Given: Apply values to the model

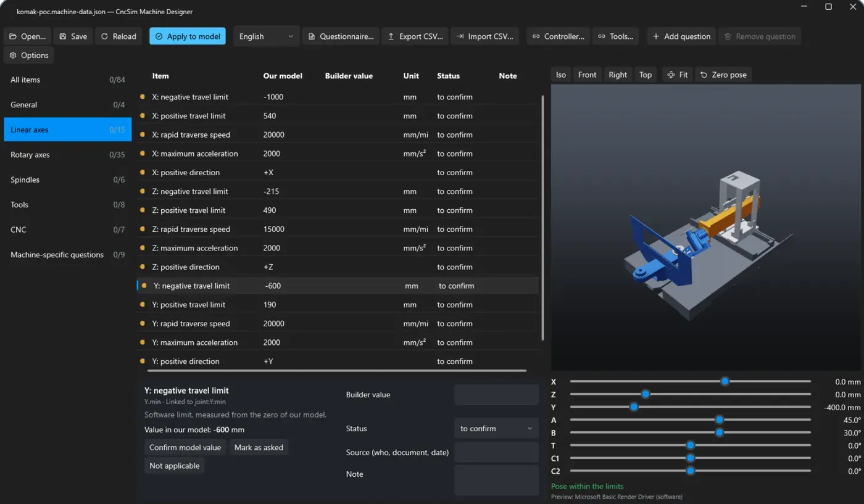Looking at the screenshot, I should pyautogui.click(x=188, y=36).
